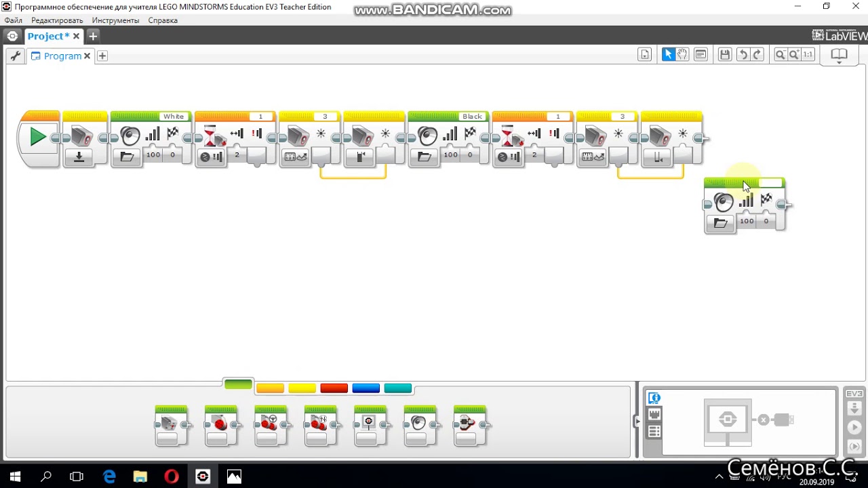868x488 pixels.
Task: Open Brick Information tab in hardware page
Action: point(654,399)
